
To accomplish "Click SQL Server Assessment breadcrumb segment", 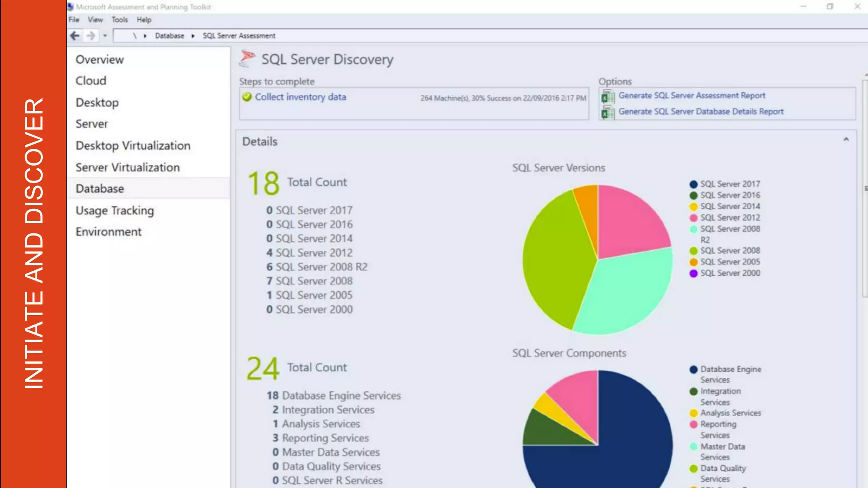I will 239,36.
